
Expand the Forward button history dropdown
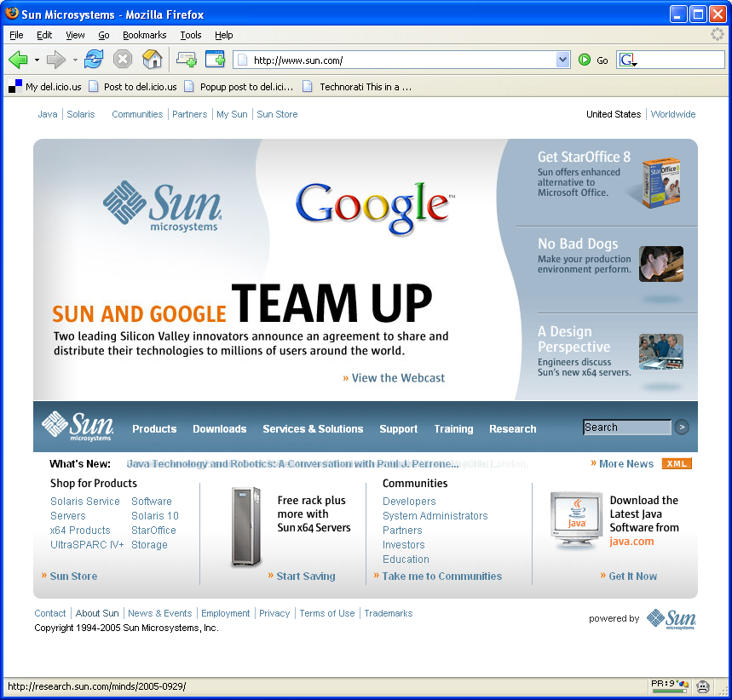(x=75, y=60)
